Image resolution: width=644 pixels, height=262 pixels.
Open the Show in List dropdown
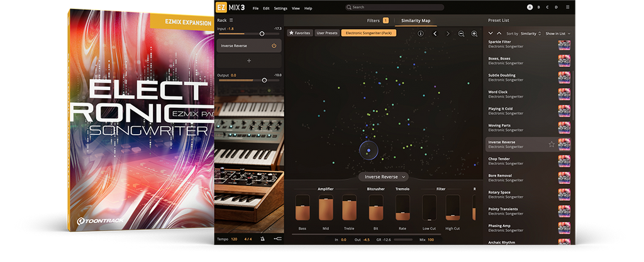558,34
